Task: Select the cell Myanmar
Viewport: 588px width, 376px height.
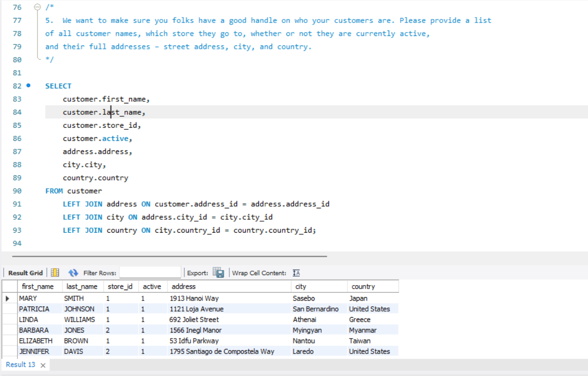Action: point(373,331)
